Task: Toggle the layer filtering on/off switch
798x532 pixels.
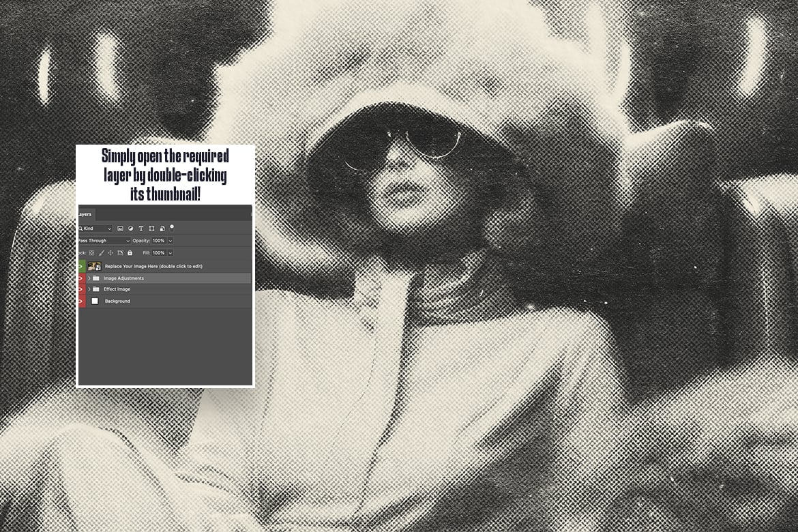Action: 172,228
